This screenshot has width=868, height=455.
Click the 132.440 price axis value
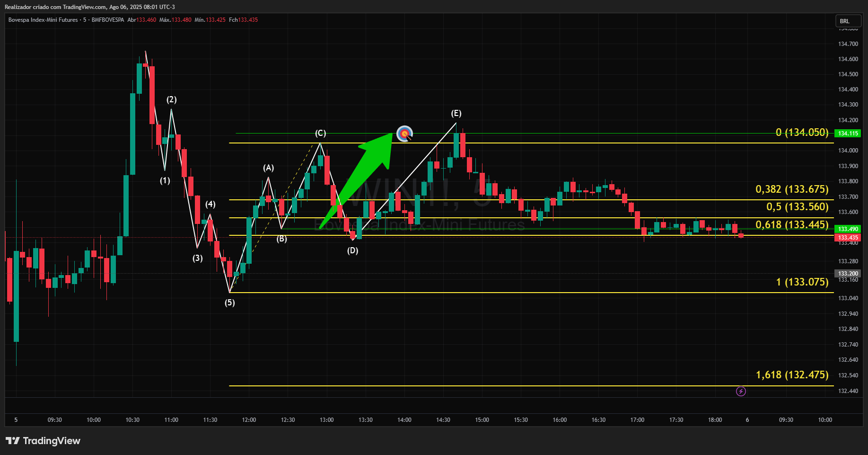848,391
